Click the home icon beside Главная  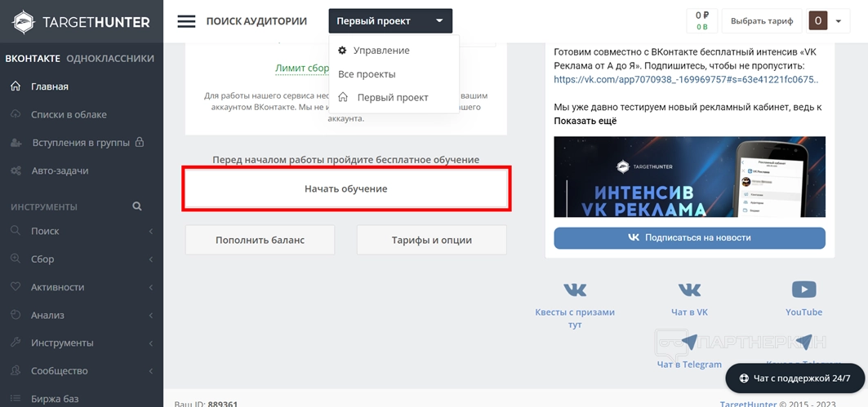[x=16, y=86]
